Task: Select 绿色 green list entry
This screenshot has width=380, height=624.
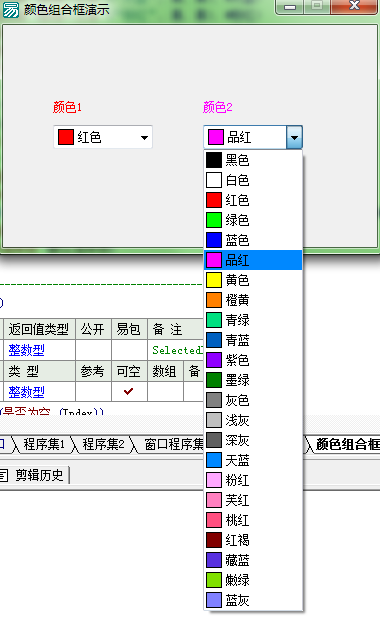Action: pos(253,220)
